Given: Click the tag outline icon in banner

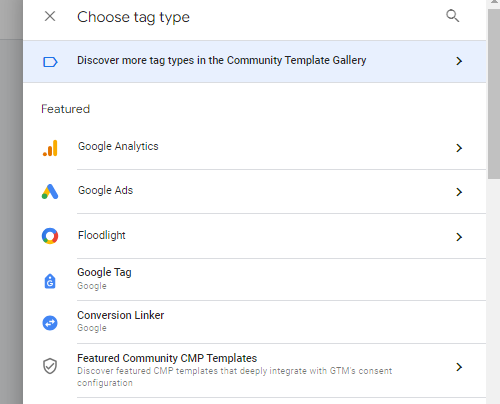Looking at the screenshot, I should click(x=50, y=62).
